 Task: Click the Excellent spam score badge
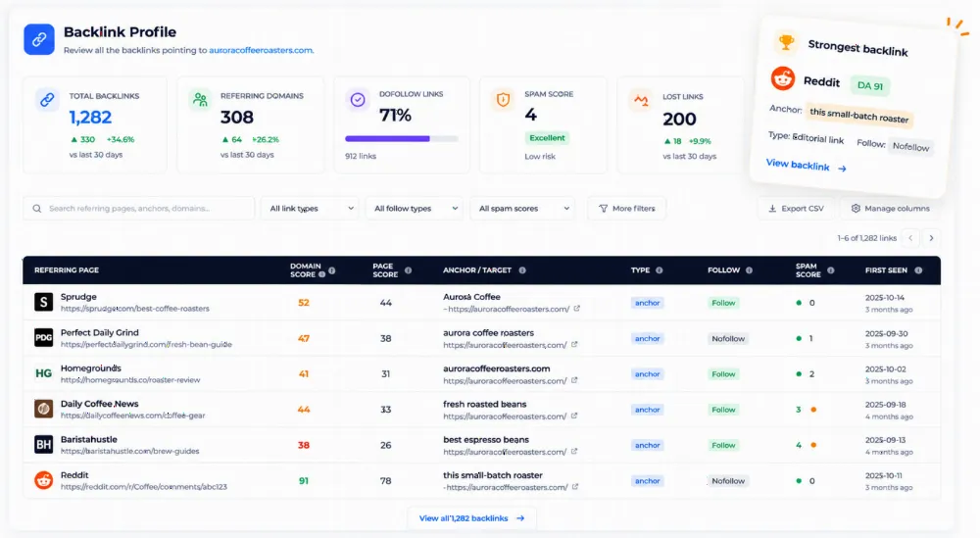(x=547, y=137)
